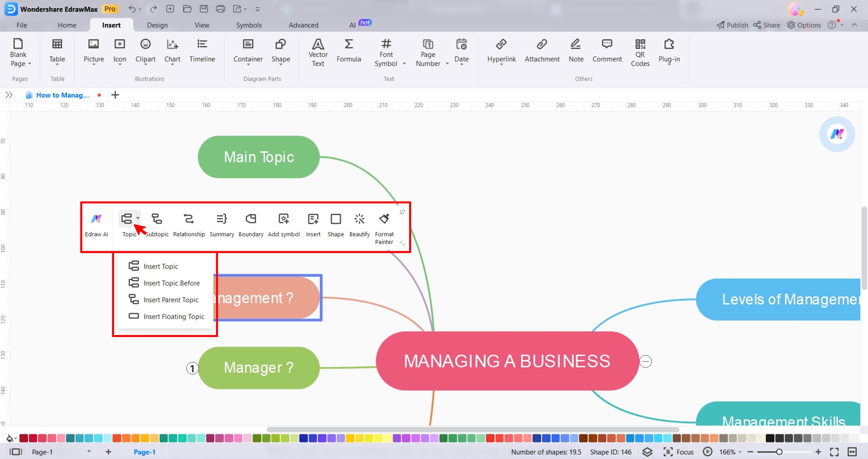868x459 pixels.
Task: Open the Home tab
Action: click(67, 25)
